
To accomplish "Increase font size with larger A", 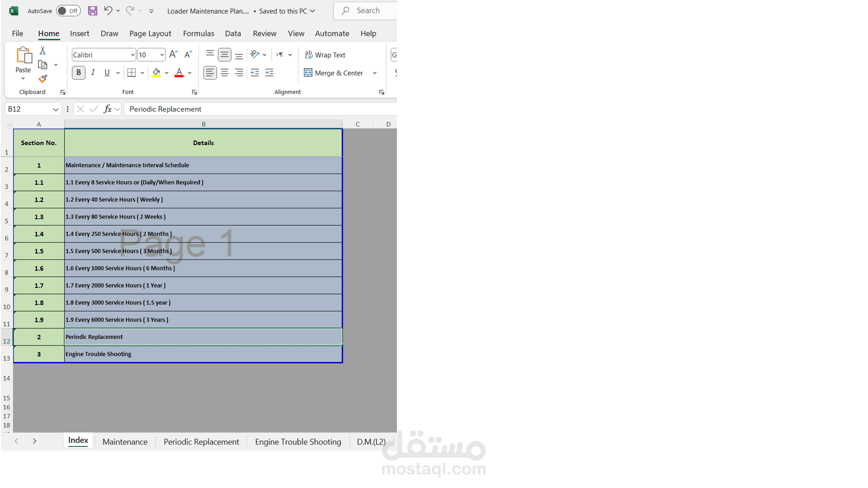I will coord(174,55).
